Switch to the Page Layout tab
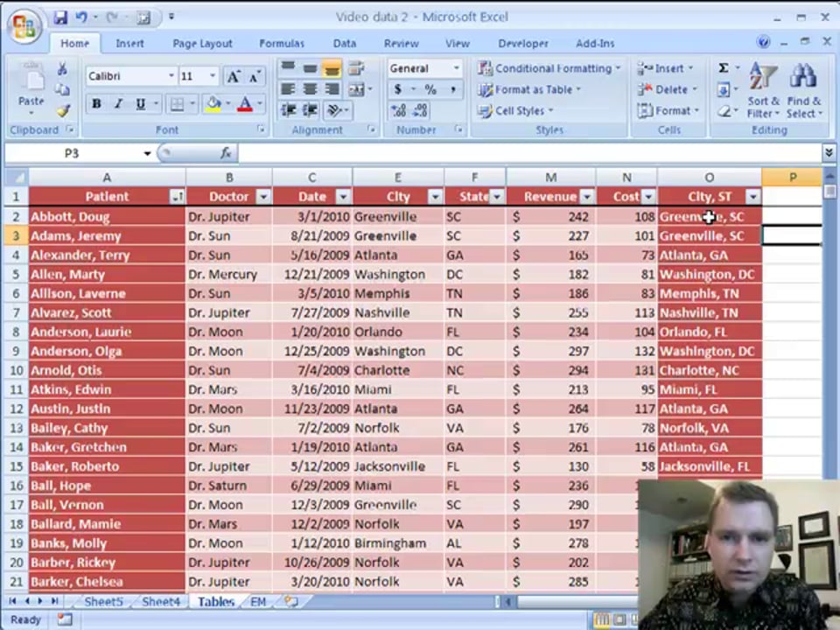This screenshot has height=630, width=840. point(202,44)
